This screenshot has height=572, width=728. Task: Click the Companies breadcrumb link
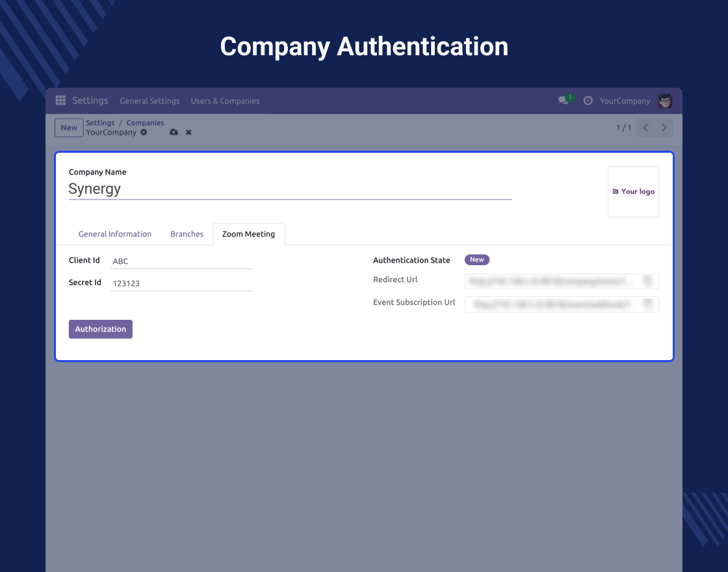(145, 123)
